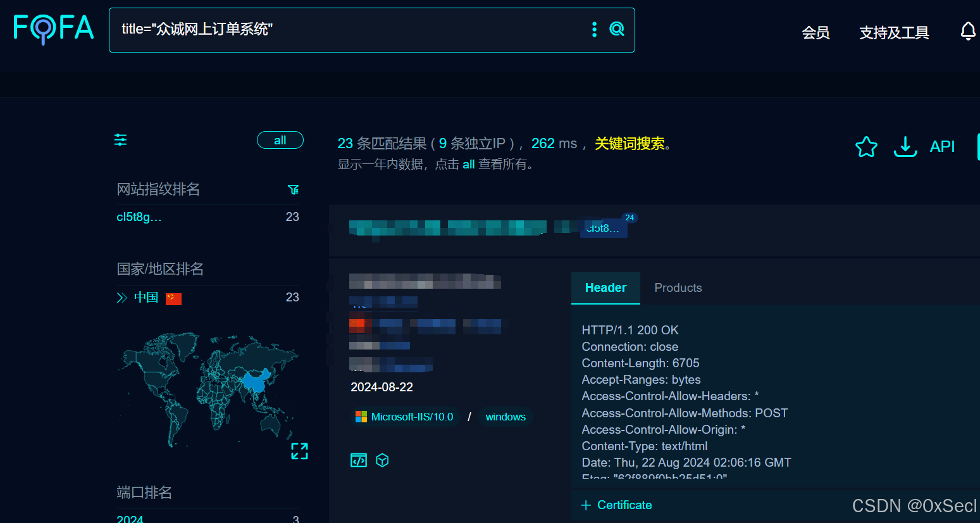Click the download results icon
This screenshot has height=523, width=980.
click(905, 146)
